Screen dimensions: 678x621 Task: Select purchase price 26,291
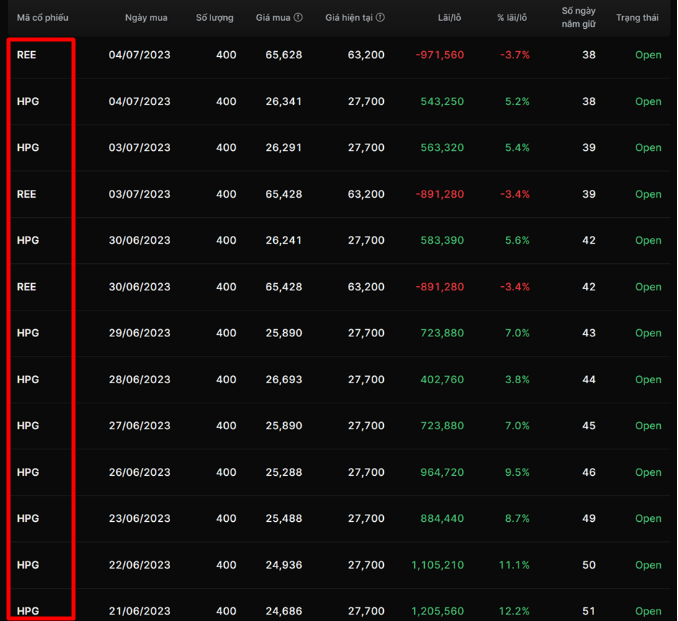(x=284, y=147)
